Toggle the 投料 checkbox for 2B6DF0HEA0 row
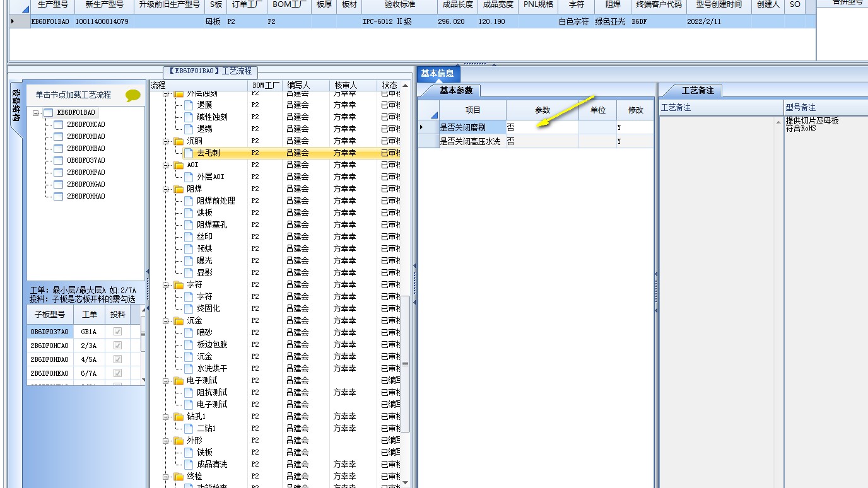The width and height of the screenshot is (868, 488). point(117,373)
